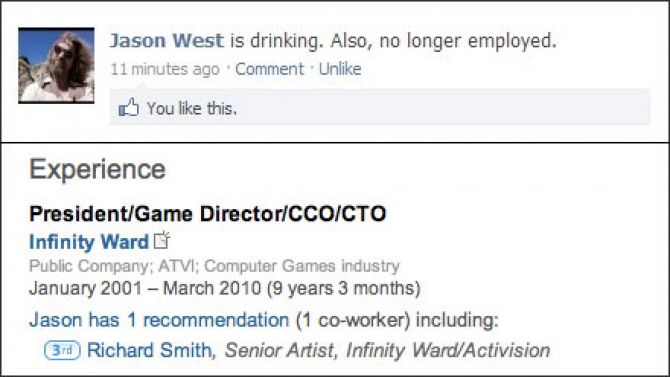Open 'Jason has 1 recommendation' link
Viewport: 670px width, 377px height.
coord(159,320)
